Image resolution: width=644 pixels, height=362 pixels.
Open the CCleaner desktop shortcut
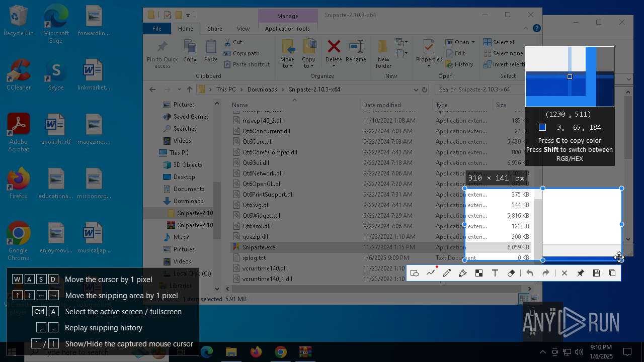[x=19, y=75]
